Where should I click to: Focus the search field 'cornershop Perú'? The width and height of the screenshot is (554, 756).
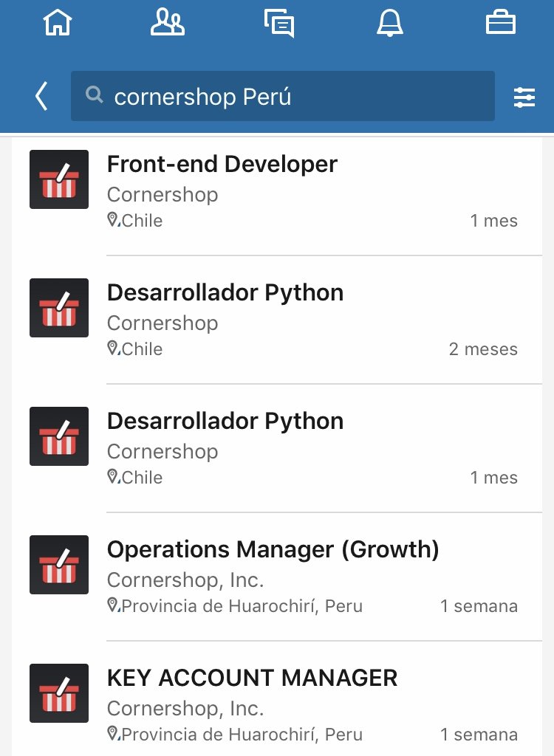tap(283, 96)
